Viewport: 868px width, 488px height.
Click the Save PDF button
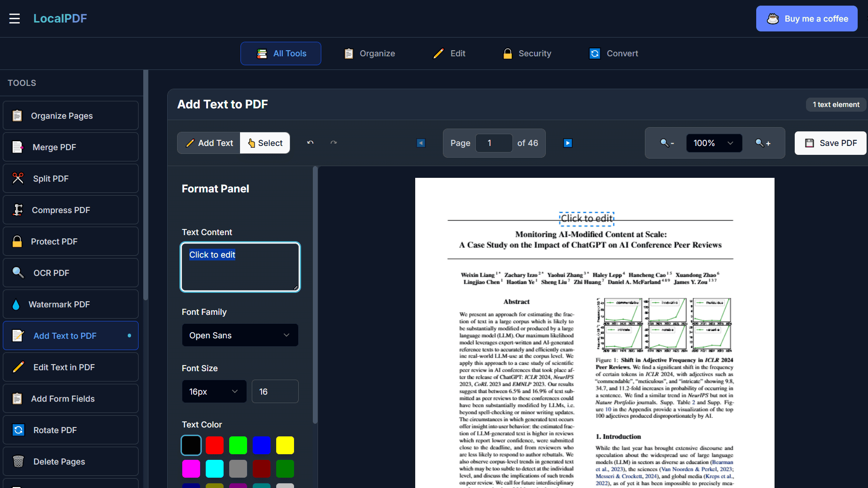tap(830, 143)
